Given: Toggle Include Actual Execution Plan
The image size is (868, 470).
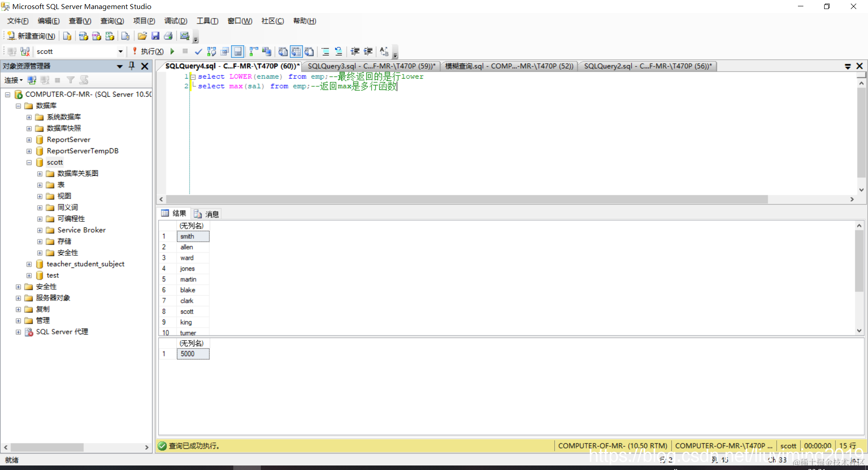Looking at the screenshot, I should tap(254, 52).
